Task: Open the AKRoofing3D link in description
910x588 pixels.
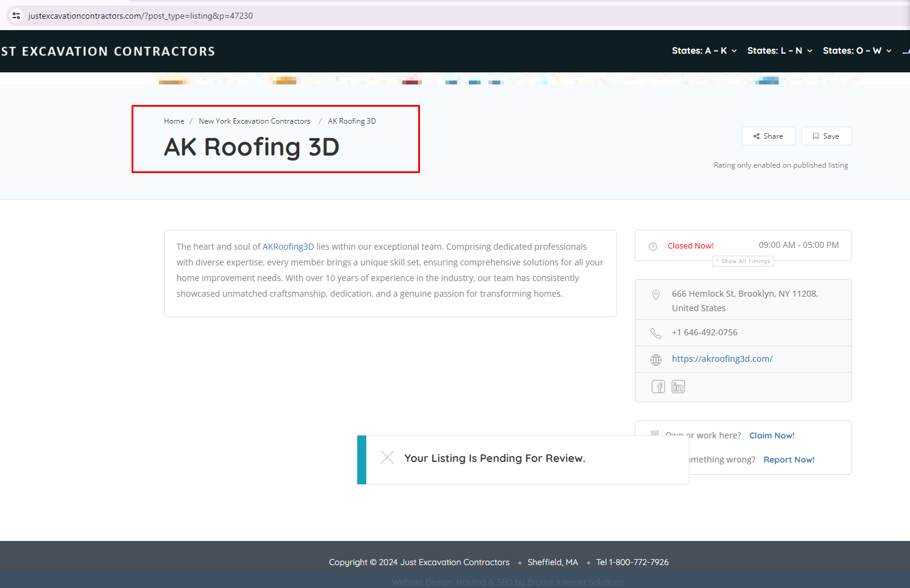Action: [x=288, y=247]
